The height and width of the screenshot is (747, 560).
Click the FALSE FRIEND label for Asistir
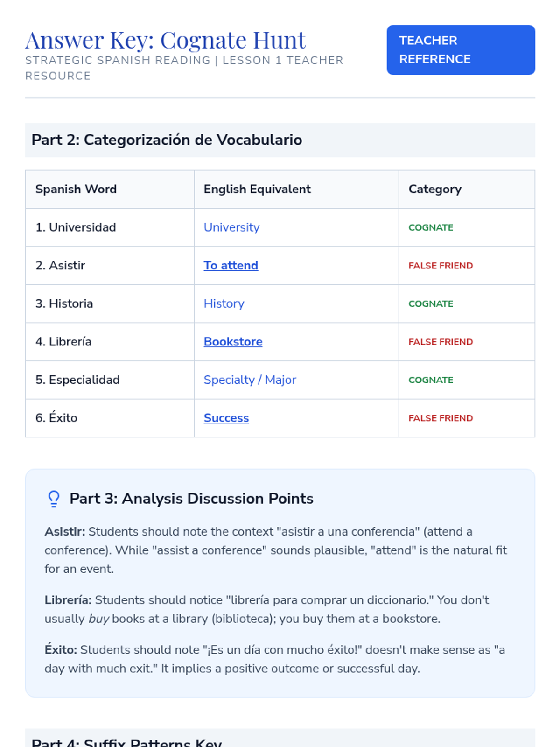(441, 266)
